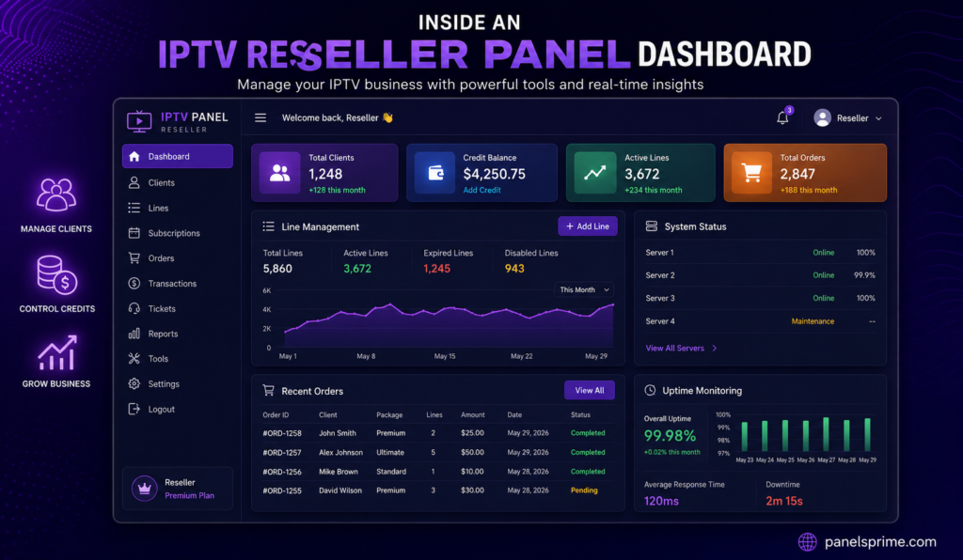
Task: Click the $4,250.75 credit balance
Action: pos(495,174)
